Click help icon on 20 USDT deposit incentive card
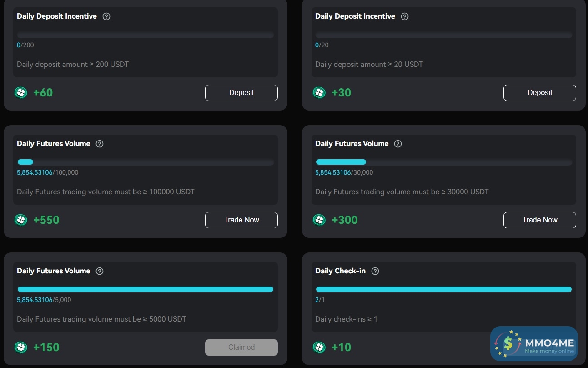The height and width of the screenshot is (368, 588). coord(405,16)
